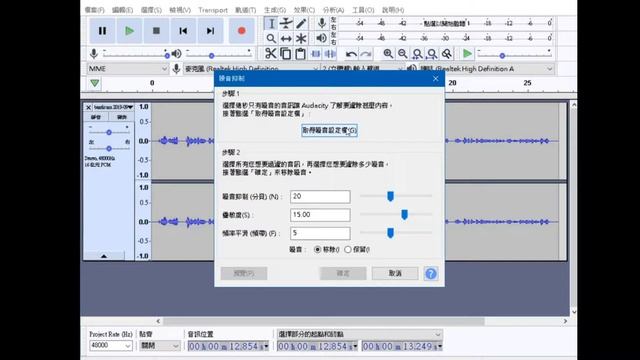Open the 說明(H) Help menu
The width and height of the screenshot is (640, 360).
pos(393,10)
